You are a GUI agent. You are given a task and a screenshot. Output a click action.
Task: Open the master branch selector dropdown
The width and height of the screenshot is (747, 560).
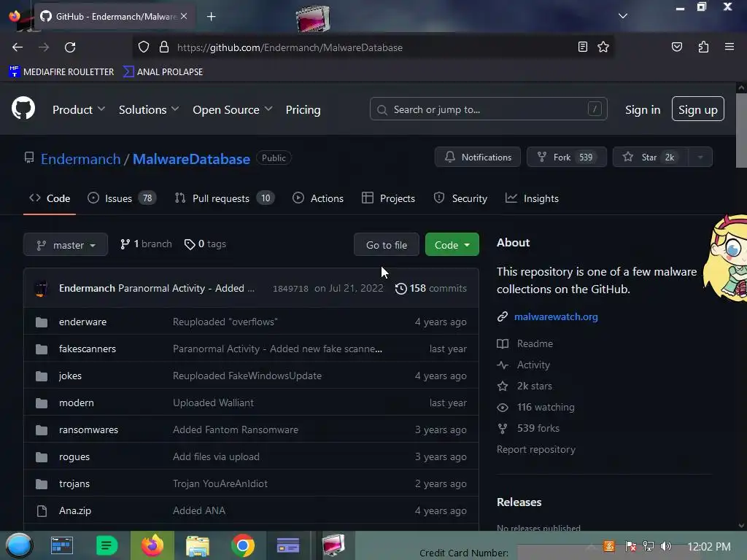[x=66, y=245]
